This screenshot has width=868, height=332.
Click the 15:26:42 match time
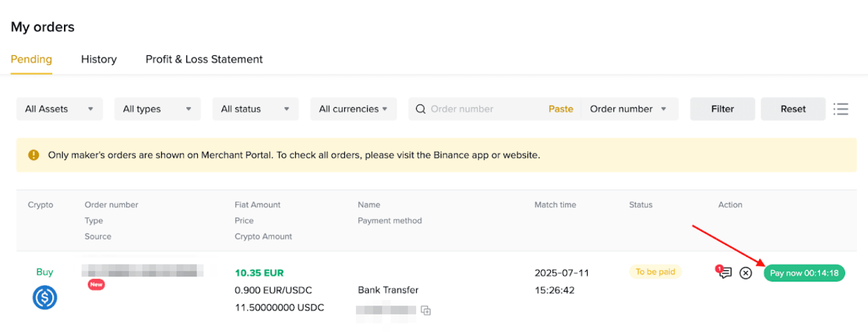[x=554, y=290]
